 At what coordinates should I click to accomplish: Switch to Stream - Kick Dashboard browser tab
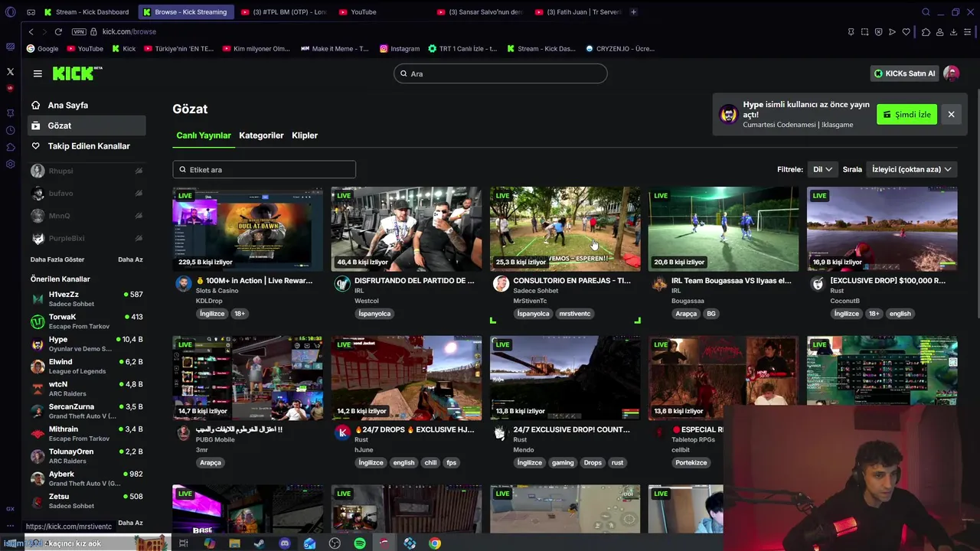click(87, 11)
